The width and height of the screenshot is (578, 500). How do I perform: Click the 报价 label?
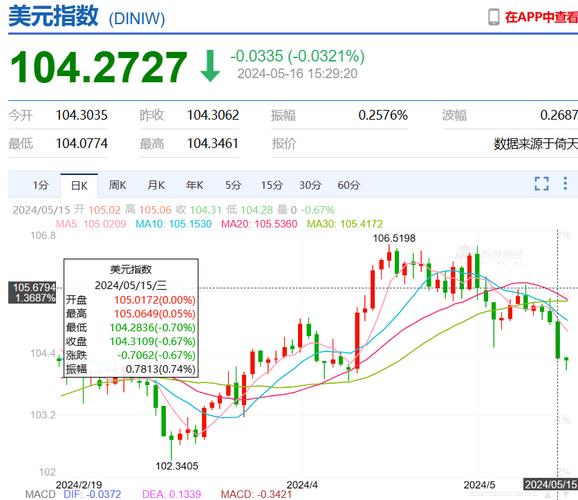point(284,143)
